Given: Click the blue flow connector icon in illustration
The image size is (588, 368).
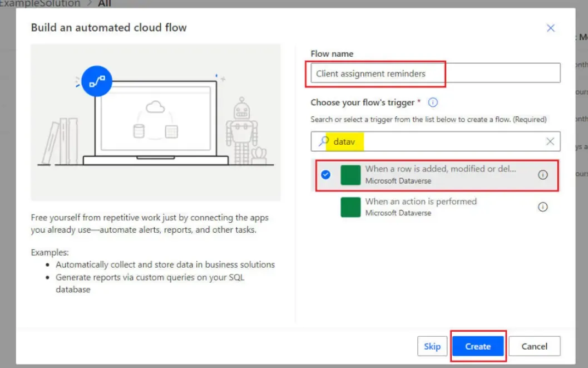Looking at the screenshot, I should coord(97,82).
